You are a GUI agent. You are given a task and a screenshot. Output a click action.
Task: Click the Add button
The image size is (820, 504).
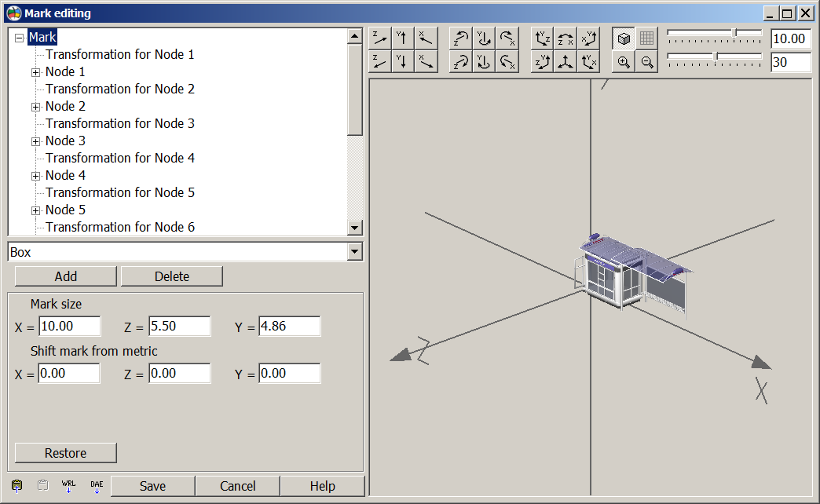66,276
